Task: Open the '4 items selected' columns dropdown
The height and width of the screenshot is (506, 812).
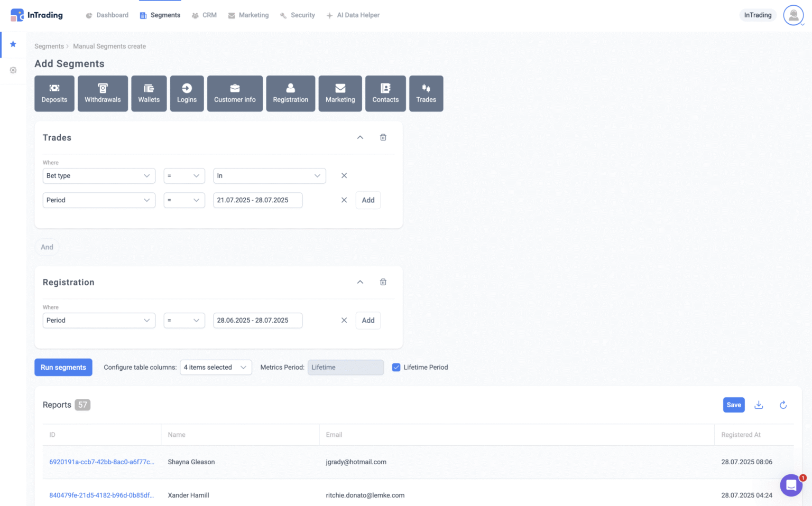Action: 216,368
